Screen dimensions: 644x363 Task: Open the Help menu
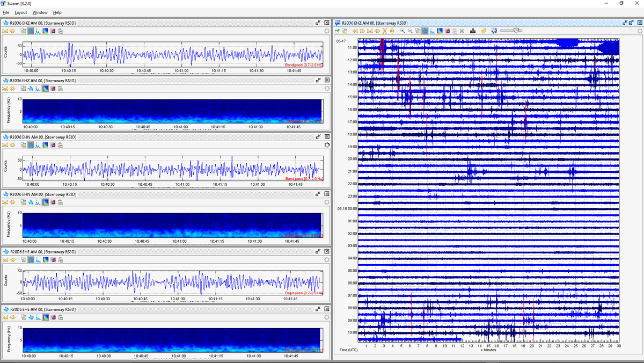pyautogui.click(x=57, y=12)
